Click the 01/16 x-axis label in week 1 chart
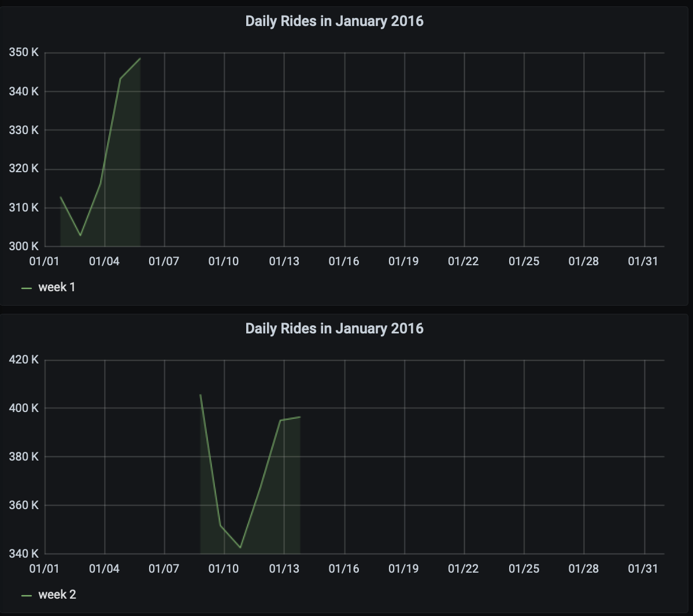The image size is (693, 616). [x=344, y=261]
